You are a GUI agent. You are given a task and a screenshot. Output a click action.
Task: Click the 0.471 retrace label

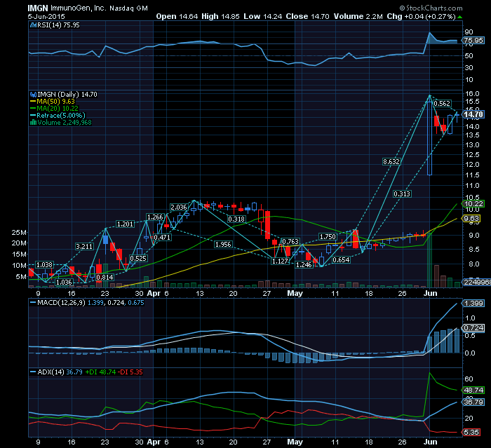162,237
